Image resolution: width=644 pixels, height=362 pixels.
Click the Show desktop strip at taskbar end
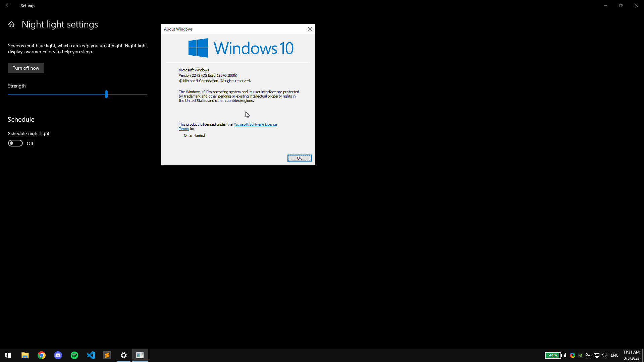pos(643,355)
